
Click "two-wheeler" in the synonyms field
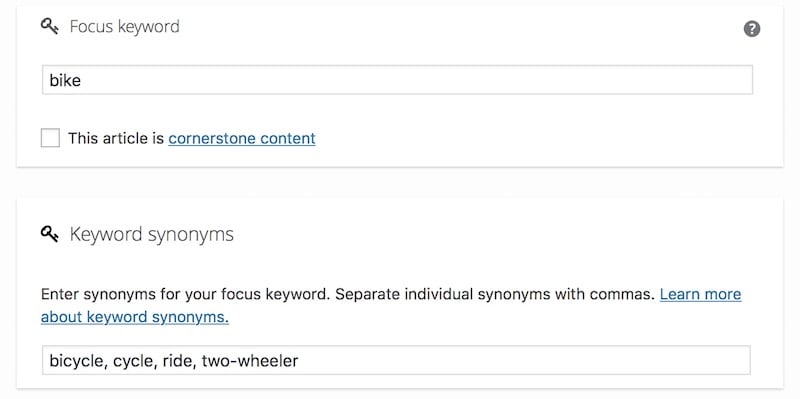[x=250, y=361]
